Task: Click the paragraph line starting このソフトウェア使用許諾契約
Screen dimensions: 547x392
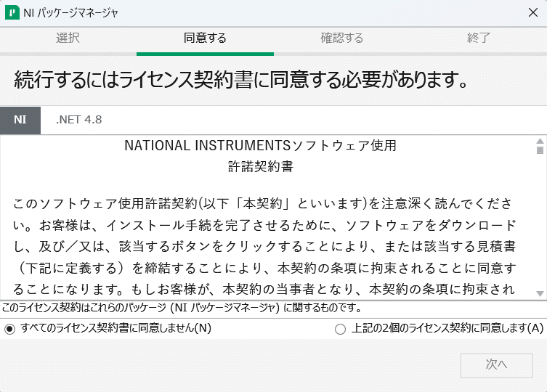Action: point(263,203)
